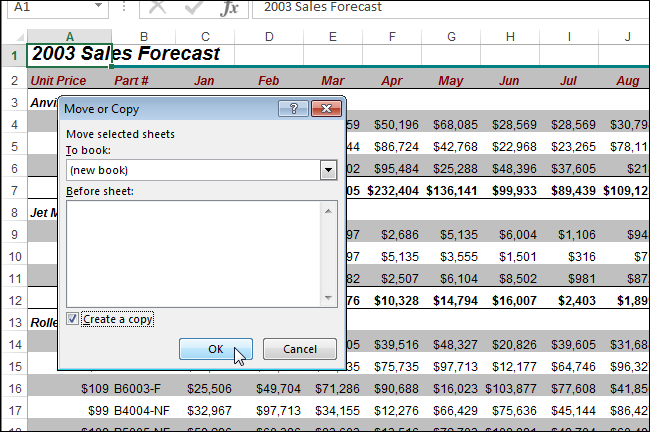Click the 'Apr' header cell
This screenshot has width=650, height=432.
tap(392, 80)
